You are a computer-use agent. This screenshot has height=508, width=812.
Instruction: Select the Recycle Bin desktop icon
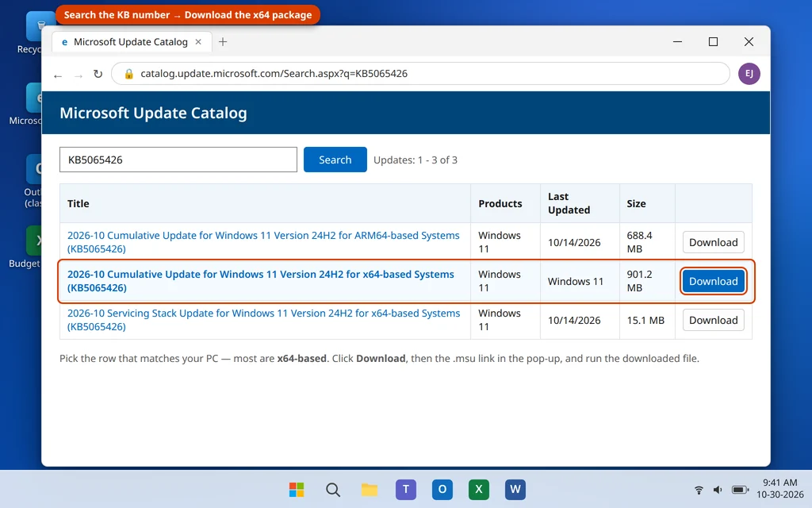[33, 32]
